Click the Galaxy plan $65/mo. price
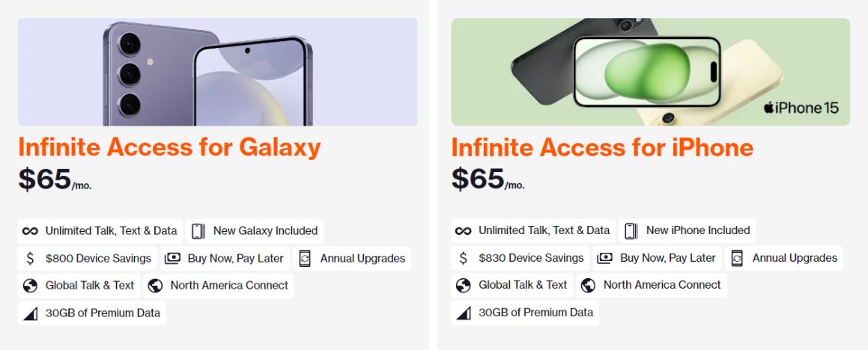The height and width of the screenshot is (350, 868). point(55,179)
